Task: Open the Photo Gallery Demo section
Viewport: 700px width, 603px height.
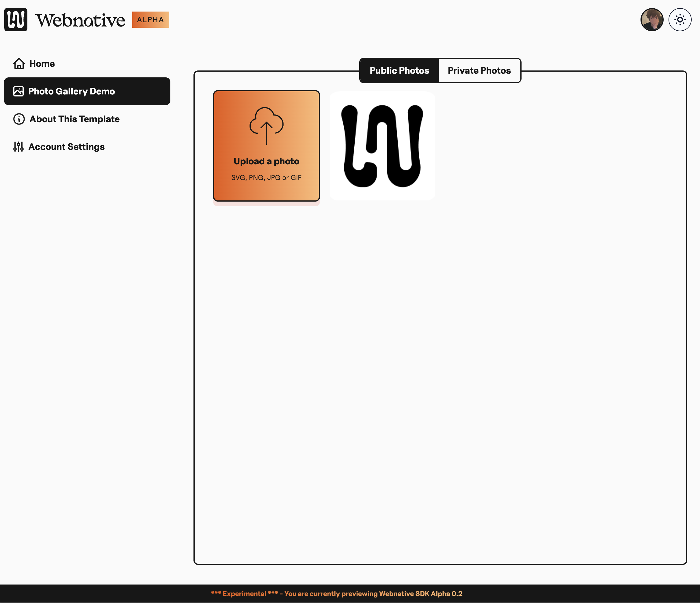Action: click(x=72, y=91)
